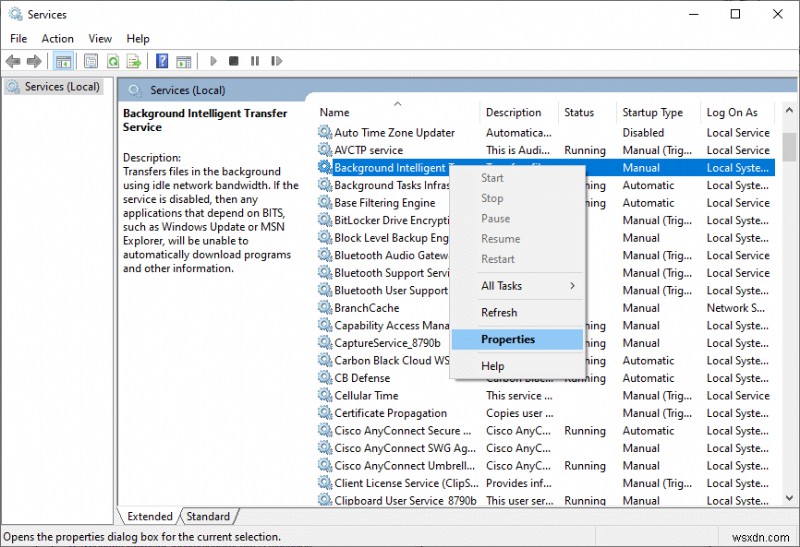
Task: Click the Pause Service toolbar icon
Action: 255,61
